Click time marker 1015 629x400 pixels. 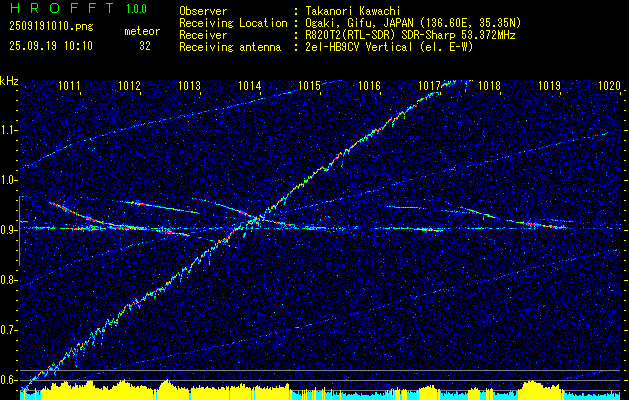click(309, 85)
